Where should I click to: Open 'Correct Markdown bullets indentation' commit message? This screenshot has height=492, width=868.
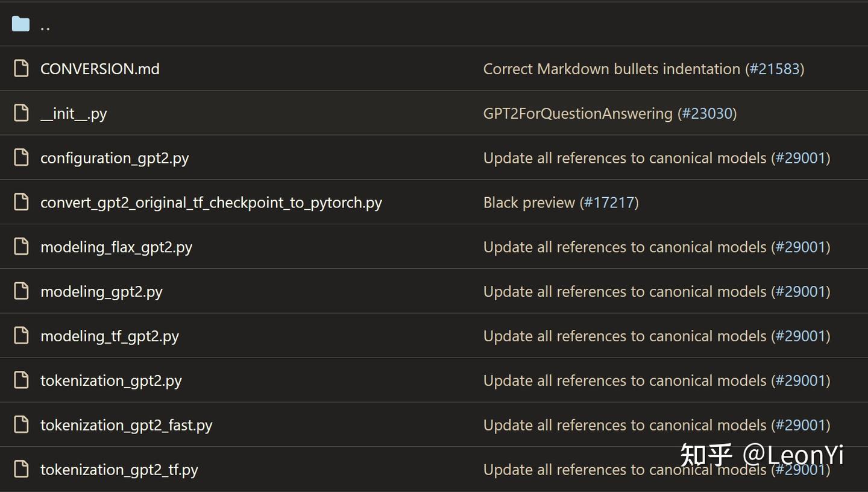[x=611, y=69]
